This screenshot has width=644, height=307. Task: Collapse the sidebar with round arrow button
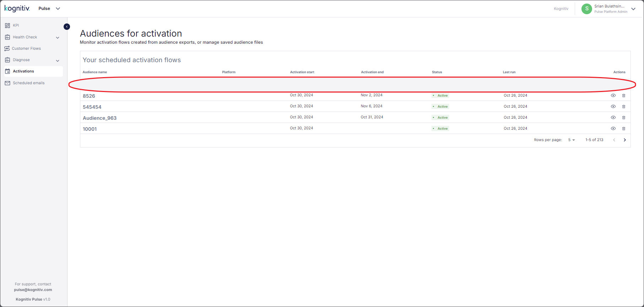coord(67,27)
